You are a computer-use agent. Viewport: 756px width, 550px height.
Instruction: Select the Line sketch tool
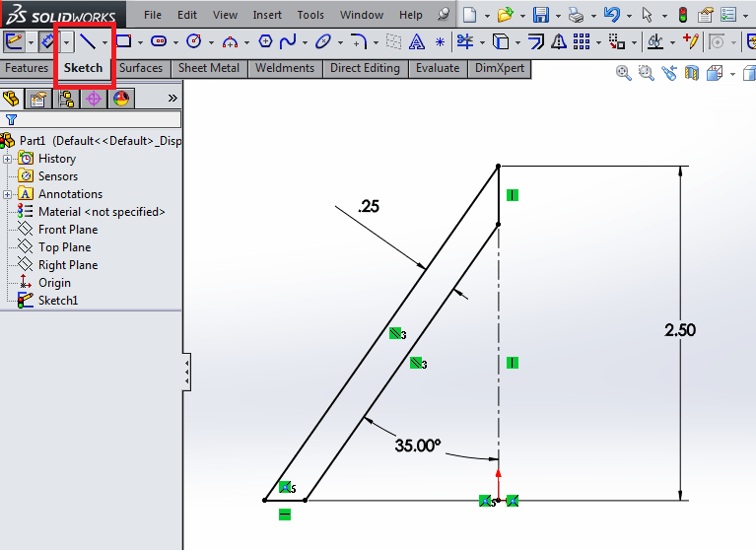[88, 41]
